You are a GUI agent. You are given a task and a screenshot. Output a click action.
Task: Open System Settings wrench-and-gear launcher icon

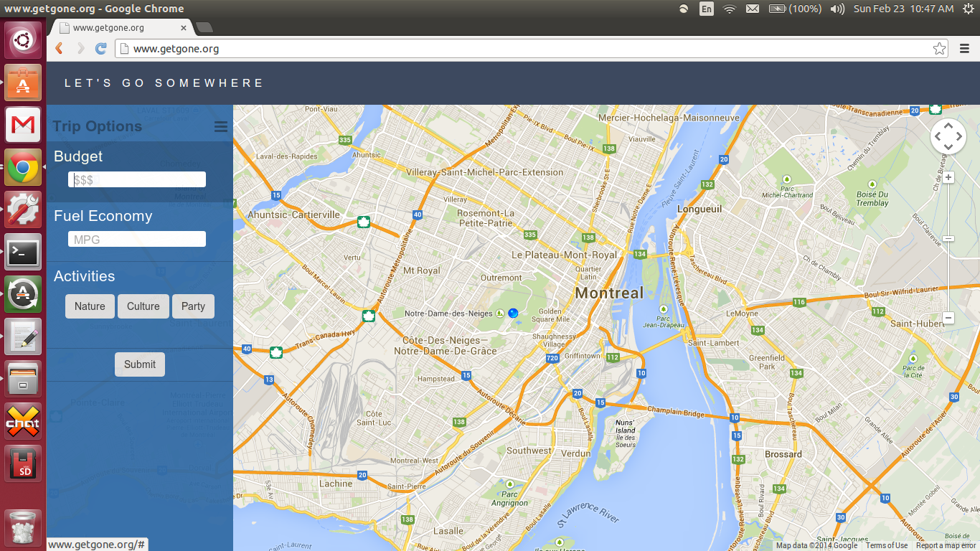23,209
